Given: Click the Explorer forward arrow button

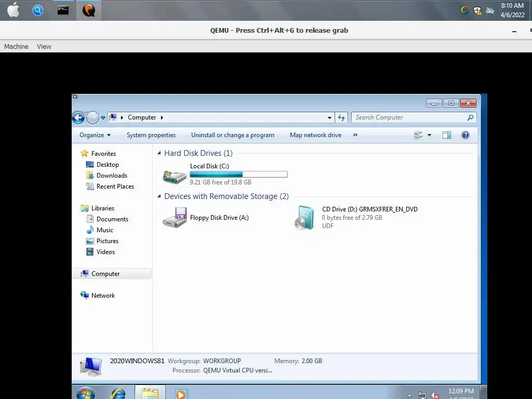Looking at the screenshot, I should click(x=92, y=118).
